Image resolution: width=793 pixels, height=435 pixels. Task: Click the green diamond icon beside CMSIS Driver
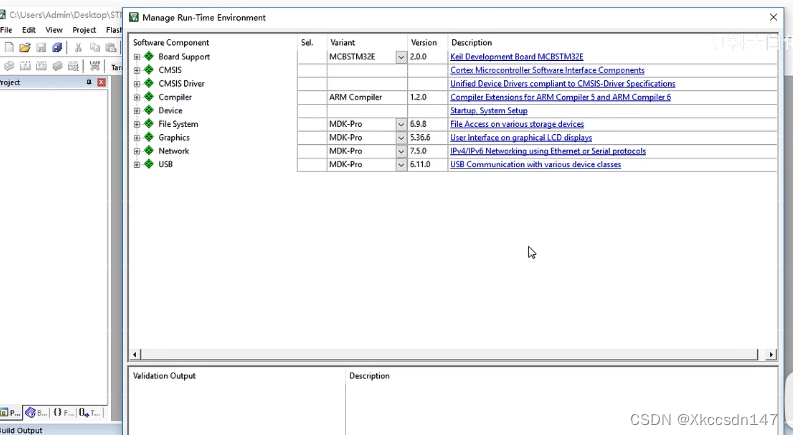(149, 83)
